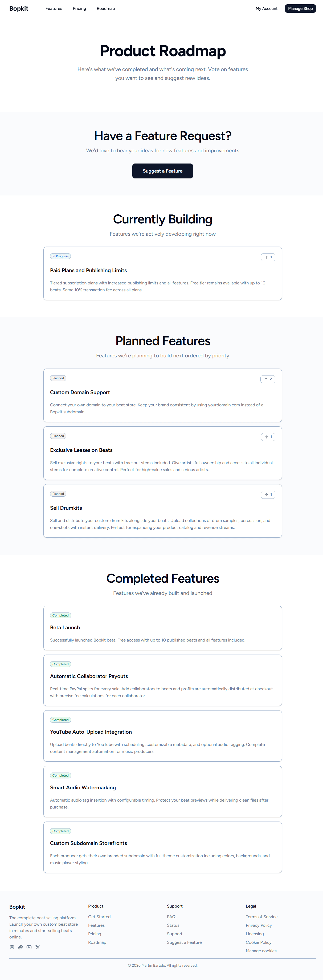Upvote Custom Domain Support
The image size is (323, 980).
[x=268, y=379]
